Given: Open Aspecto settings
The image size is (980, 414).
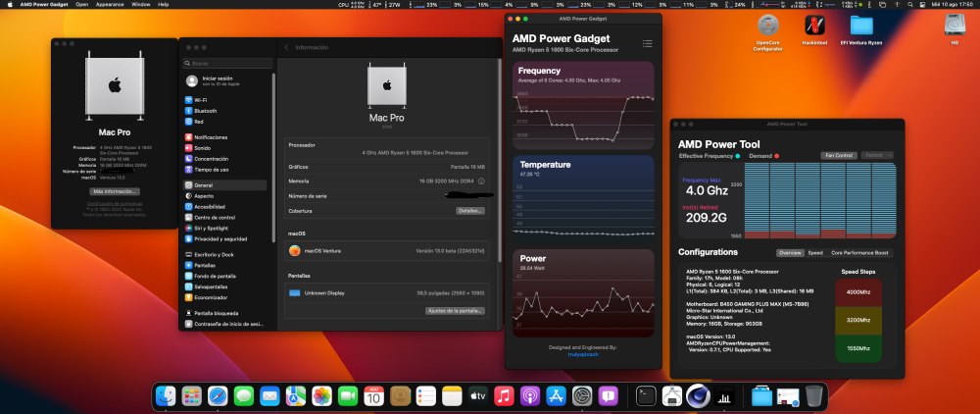Looking at the screenshot, I should pyautogui.click(x=225, y=196).
